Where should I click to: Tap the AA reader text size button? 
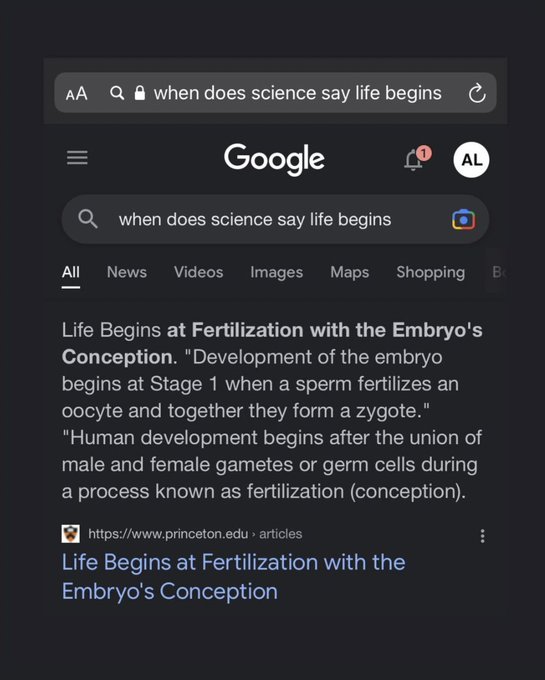point(76,93)
